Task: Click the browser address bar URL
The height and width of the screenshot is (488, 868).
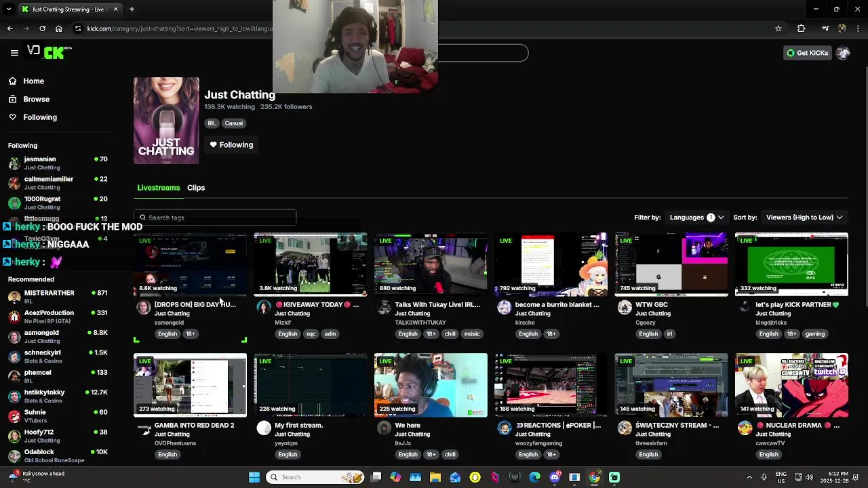Action: [x=179, y=28]
